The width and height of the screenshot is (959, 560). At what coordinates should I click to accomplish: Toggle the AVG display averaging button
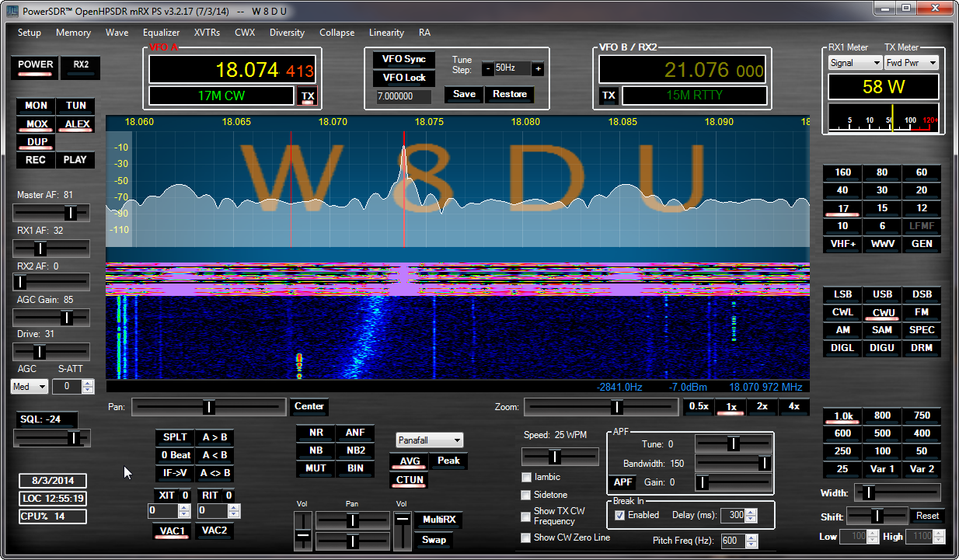point(410,461)
